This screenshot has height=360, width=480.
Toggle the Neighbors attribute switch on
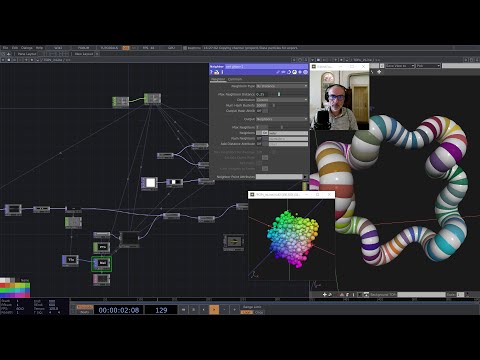pyautogui.click(x=262, y=133)
